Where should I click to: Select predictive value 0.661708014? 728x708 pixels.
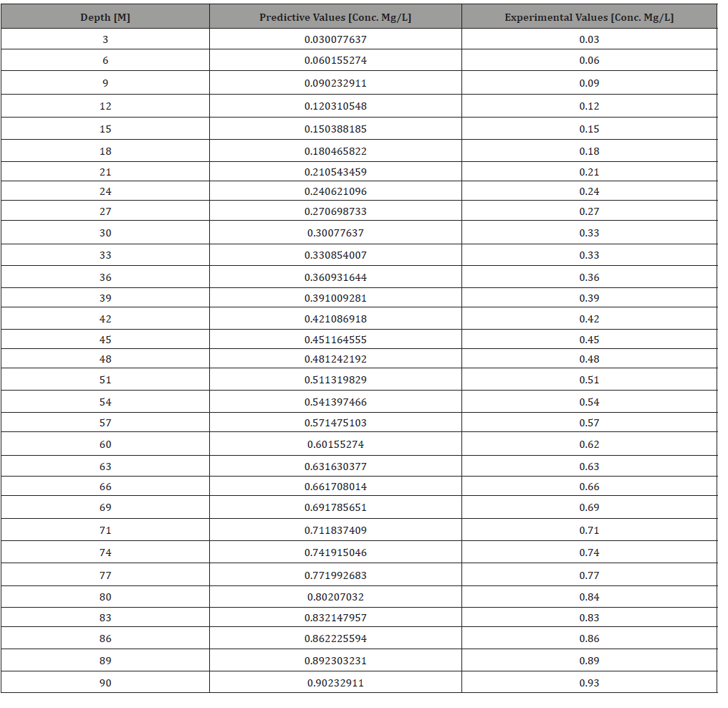[335, 487]
